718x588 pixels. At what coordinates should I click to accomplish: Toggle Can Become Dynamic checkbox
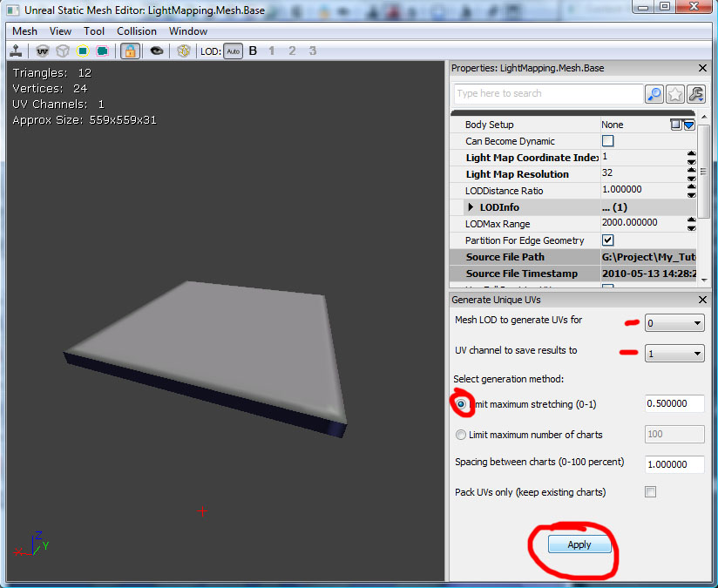607,141
